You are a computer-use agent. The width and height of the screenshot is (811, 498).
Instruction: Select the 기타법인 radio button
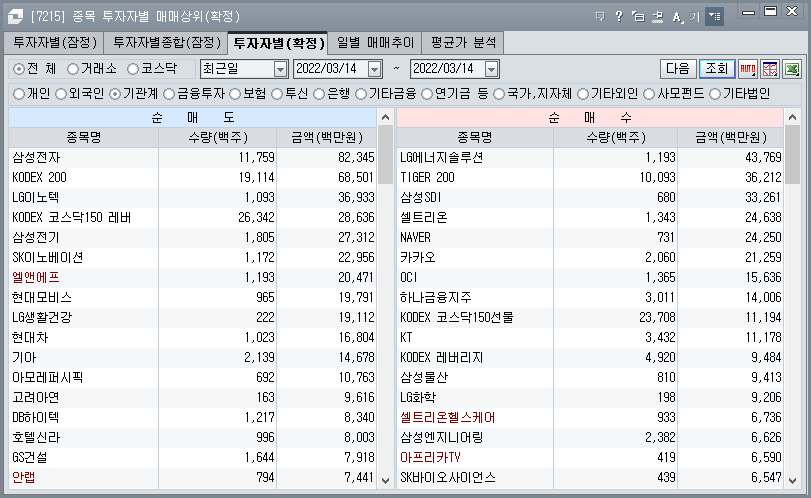(x=715, y=94)
